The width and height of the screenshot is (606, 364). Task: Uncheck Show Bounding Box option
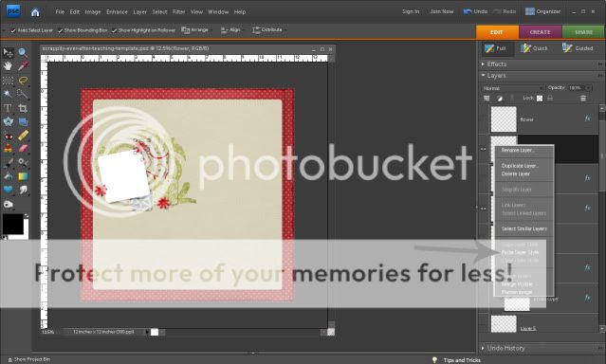point(60,30)
